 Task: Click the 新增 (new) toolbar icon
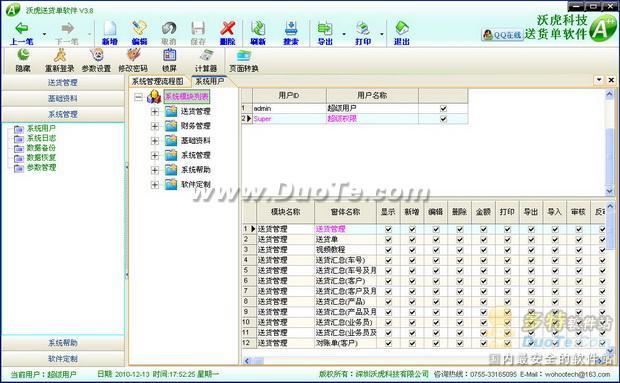pos(110,33)
